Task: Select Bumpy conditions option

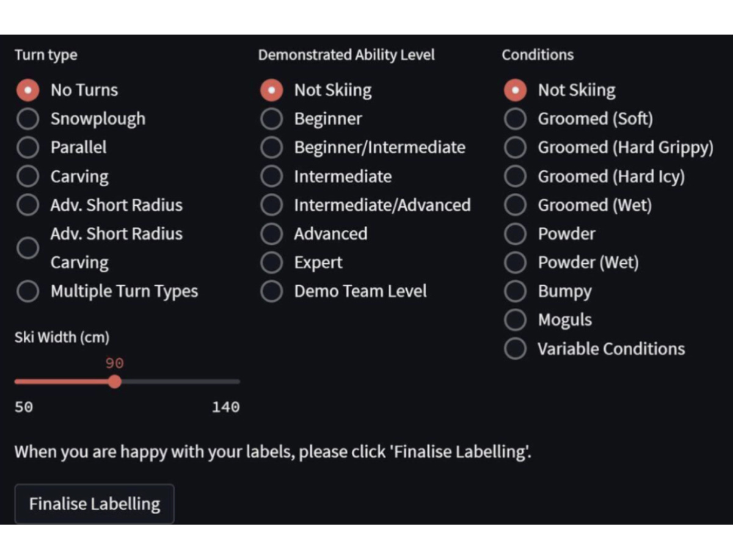Action: click(x=515, y=291)
